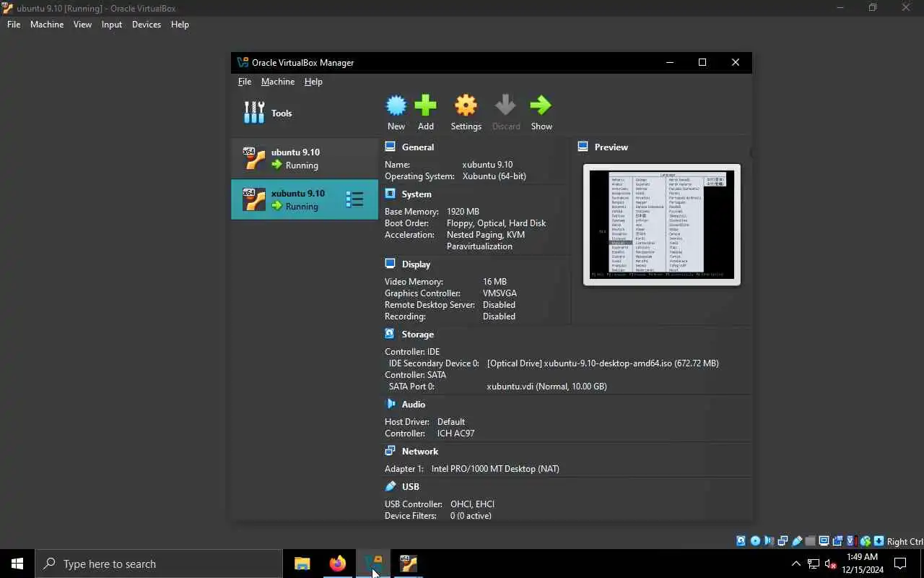924x578 pixels.
Task: Open the Display section header link
Action: [x=416, y=264]
